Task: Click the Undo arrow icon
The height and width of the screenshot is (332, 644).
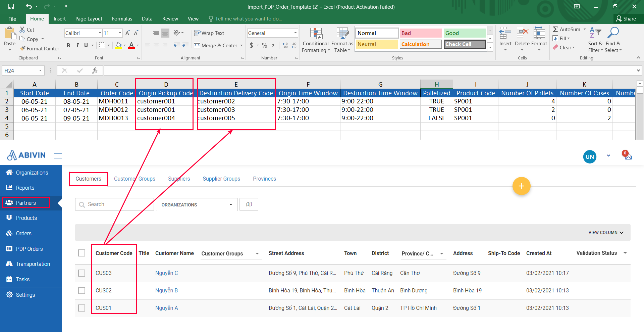Action: tap(29, 6)
